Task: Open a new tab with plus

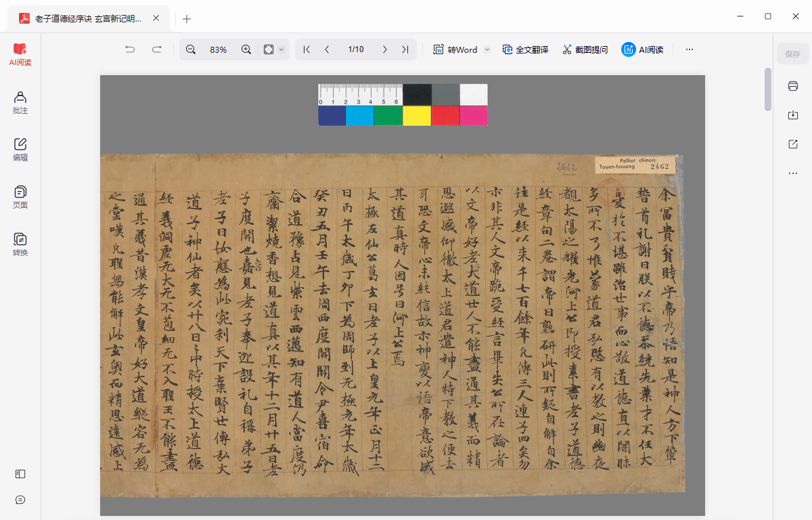Action: point(187,19)
